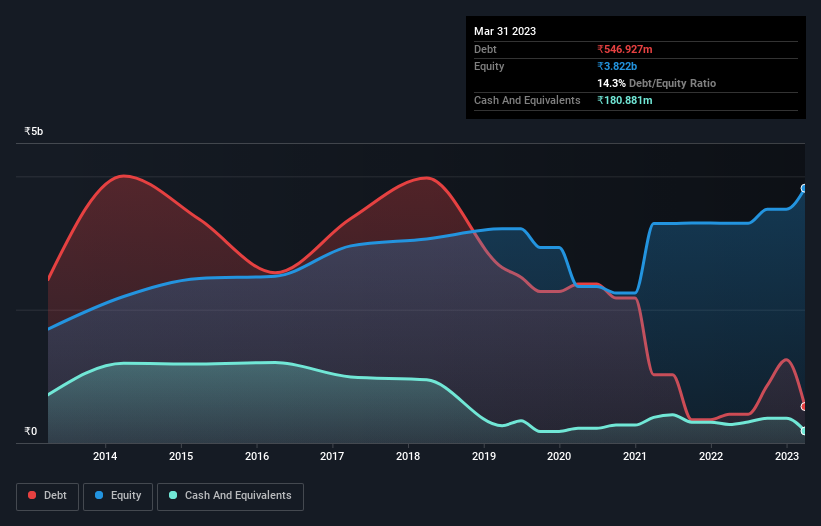Select the blue Equity endpoint marker at 2023
The width and height of the screenshot is (821, 526).
point(804,188)
